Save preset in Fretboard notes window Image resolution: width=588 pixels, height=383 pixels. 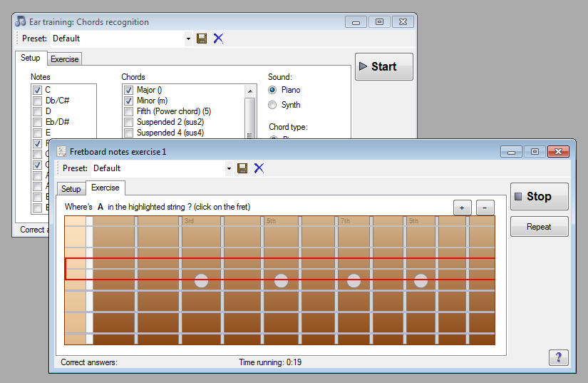tap(242, 168)
